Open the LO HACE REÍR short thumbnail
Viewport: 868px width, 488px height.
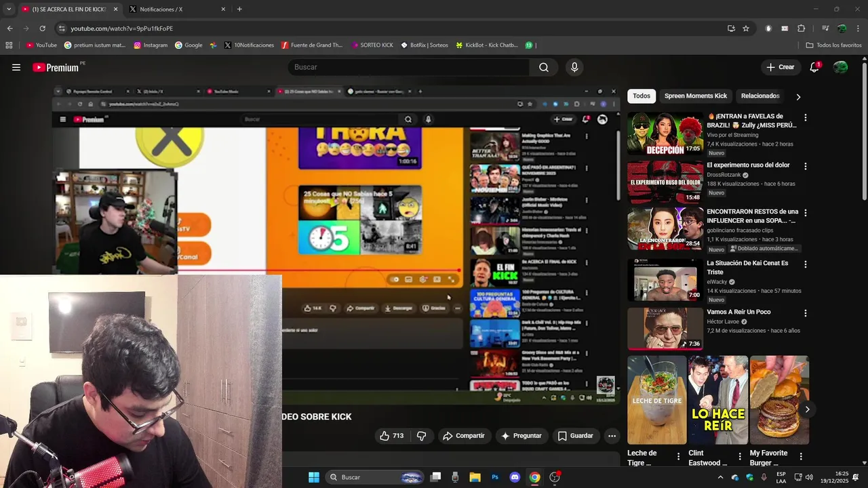pyautogui.click(x=718, y=400)
